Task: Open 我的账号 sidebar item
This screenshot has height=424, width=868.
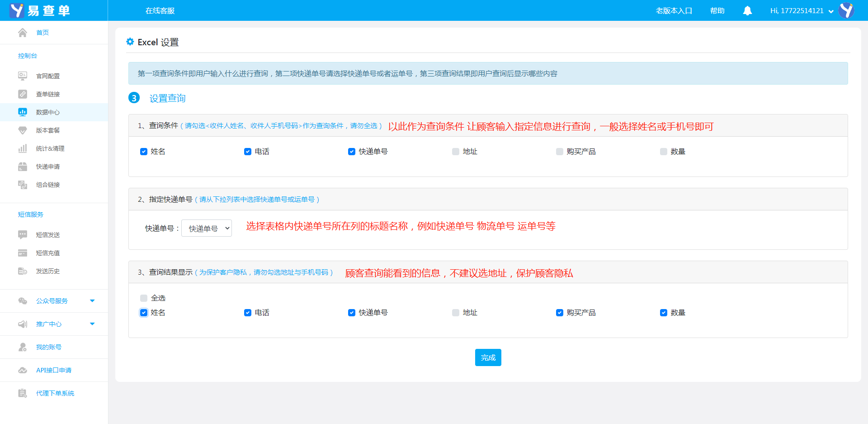Action: [x=49, y=347]
